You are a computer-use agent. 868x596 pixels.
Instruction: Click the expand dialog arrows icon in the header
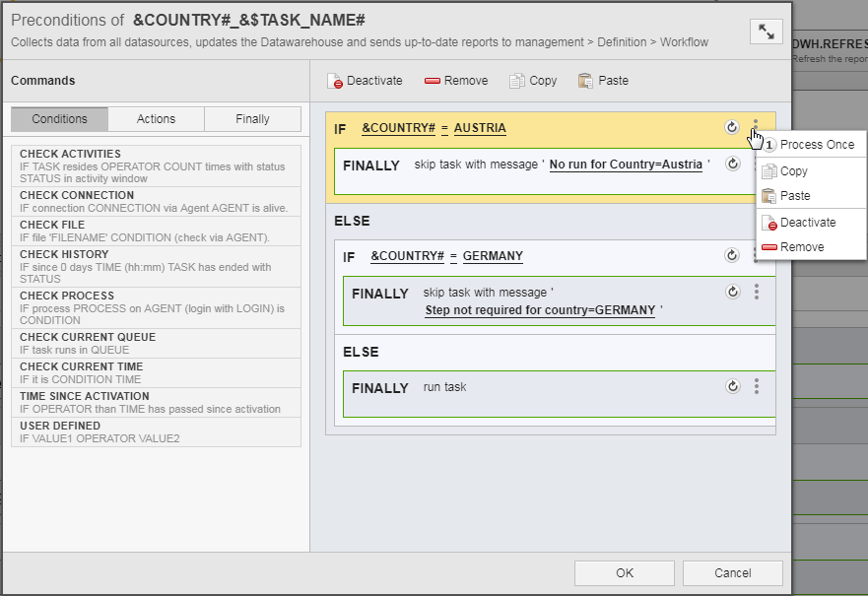[766, 31]
